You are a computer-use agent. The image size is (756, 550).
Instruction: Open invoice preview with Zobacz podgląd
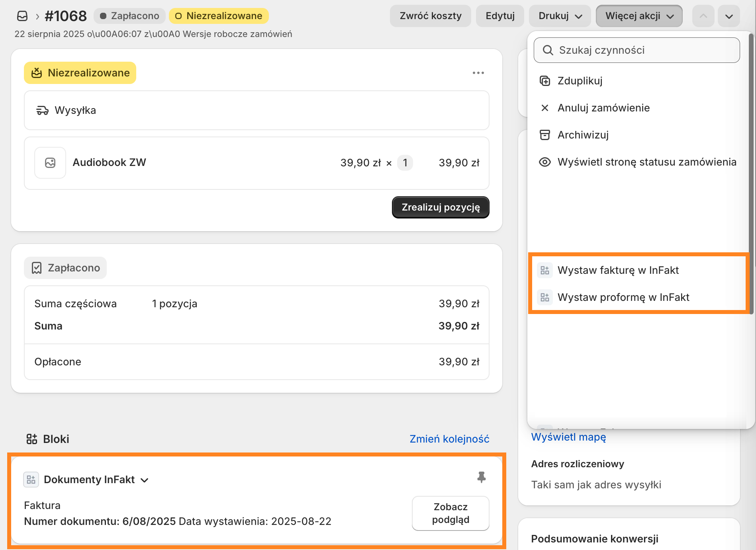[x=450, y=513]
